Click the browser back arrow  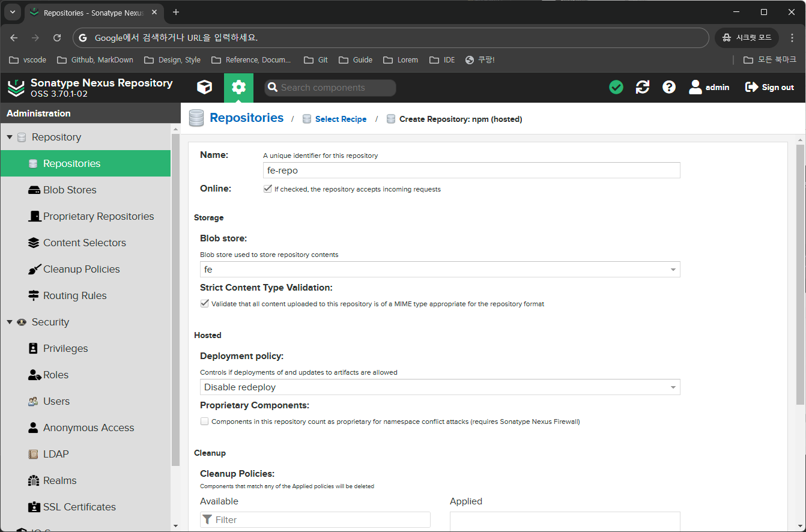pos(14,38)
